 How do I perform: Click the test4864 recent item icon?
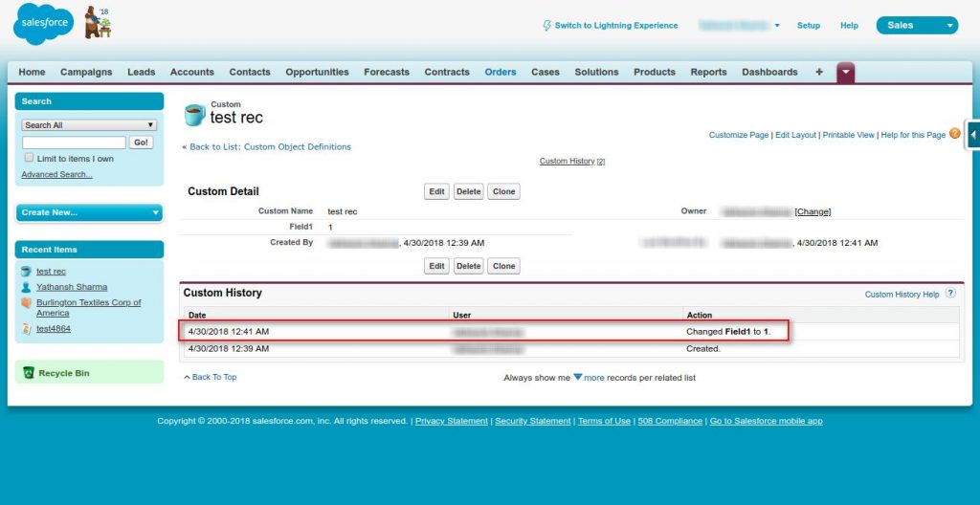coord(26,329)
